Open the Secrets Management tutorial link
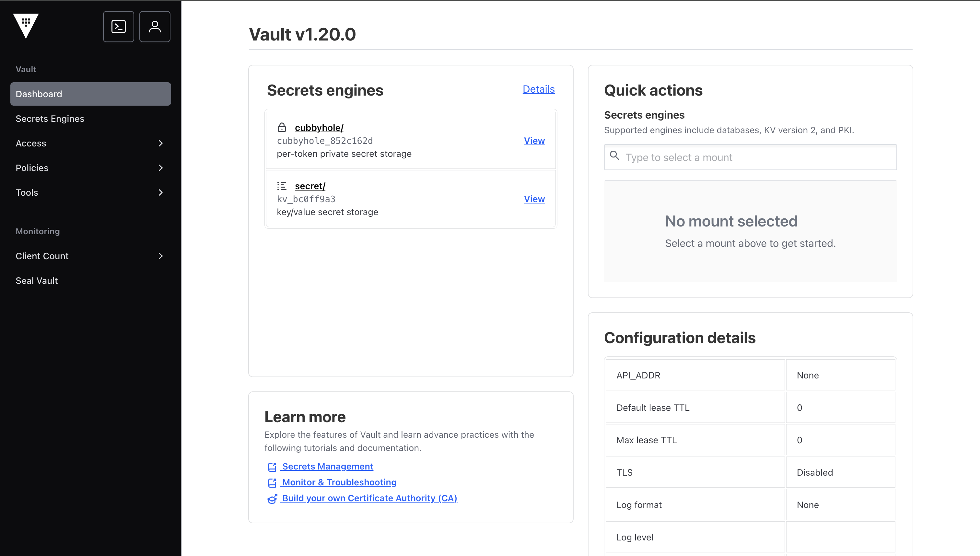This screenshot has height=556, width=980. (x=327, y=466)
